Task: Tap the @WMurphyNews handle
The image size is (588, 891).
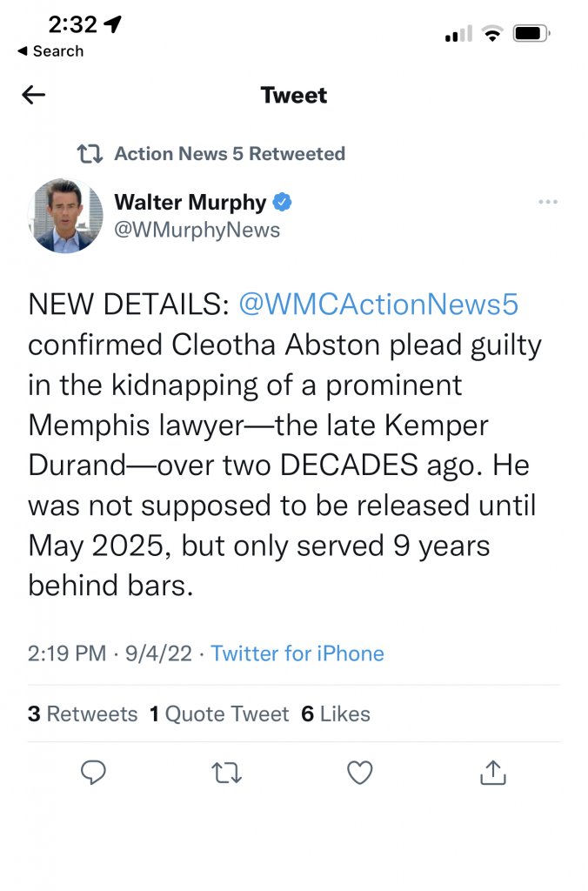Action: point(197,230)
